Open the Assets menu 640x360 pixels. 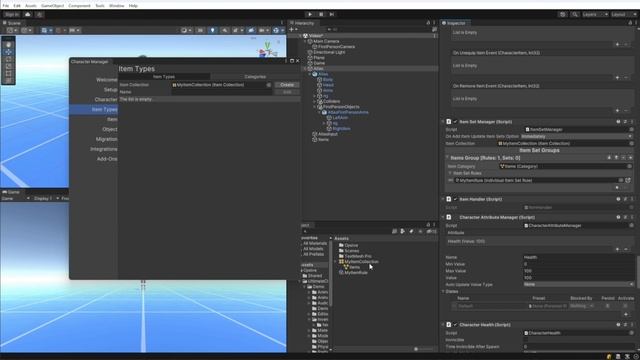pos(31,6)
